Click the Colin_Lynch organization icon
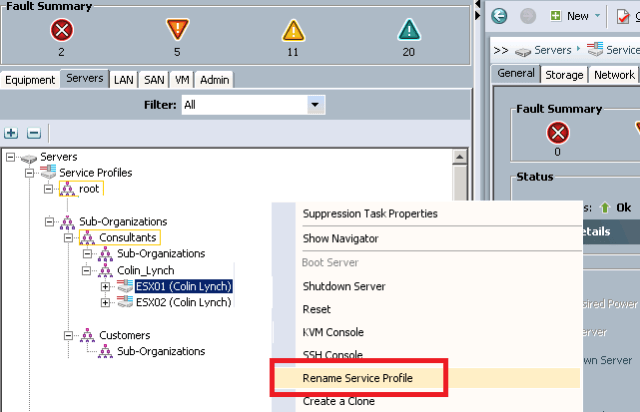Screen dimensions: 640x412 point(105,270)
